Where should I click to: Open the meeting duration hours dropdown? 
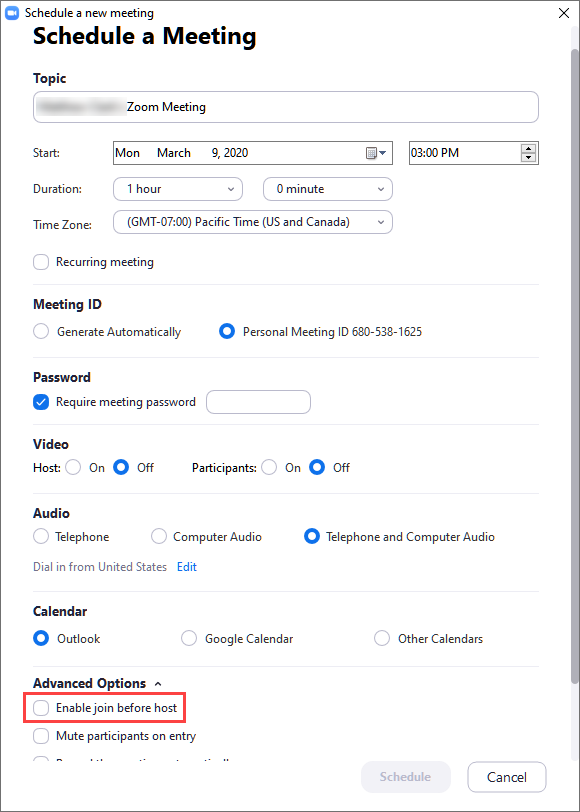coord(177,189)
